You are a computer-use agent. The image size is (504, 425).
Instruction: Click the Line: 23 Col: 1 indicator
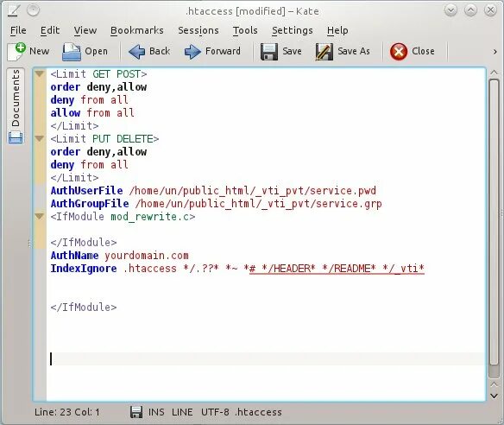pos(67,412)
